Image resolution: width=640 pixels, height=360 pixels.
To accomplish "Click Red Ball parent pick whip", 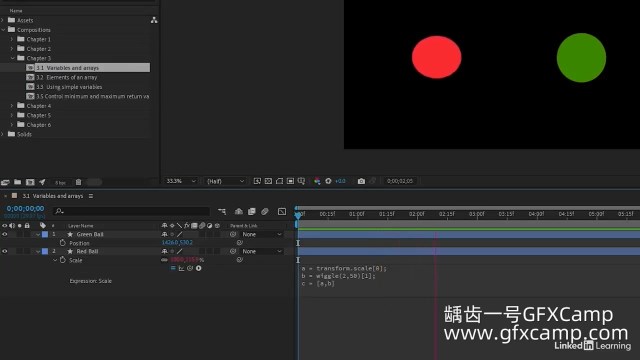I will (233, 251).
